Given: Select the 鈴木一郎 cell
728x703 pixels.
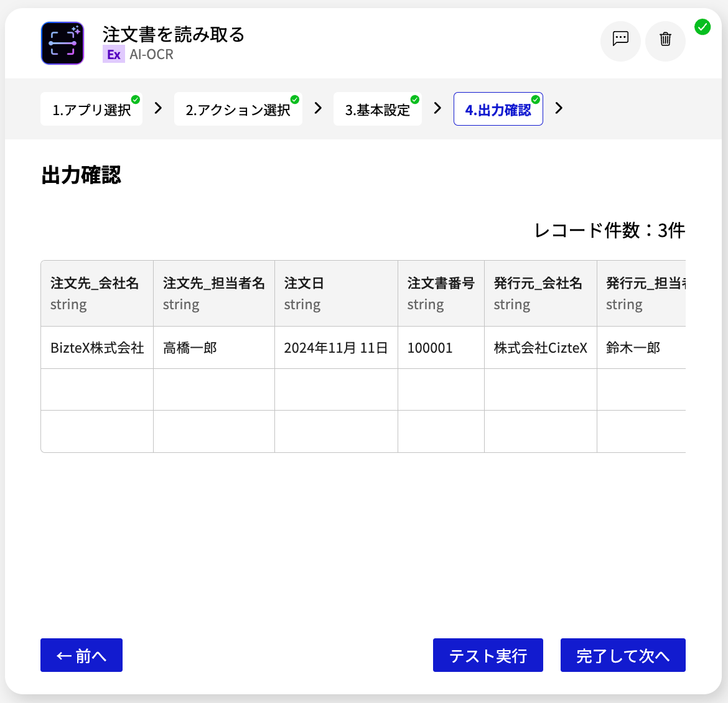Looking at the screenshot, I should (x=641, y=348).
